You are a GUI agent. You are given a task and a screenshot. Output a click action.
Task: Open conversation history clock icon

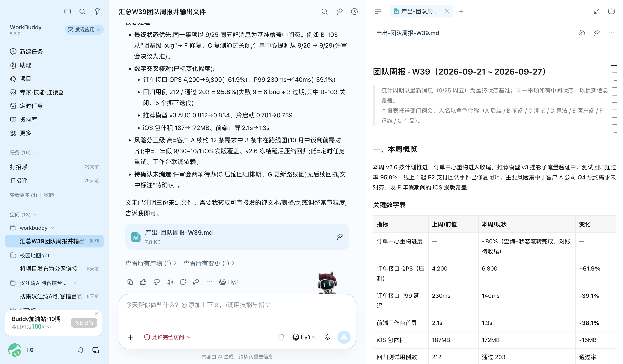coord(354,12)
